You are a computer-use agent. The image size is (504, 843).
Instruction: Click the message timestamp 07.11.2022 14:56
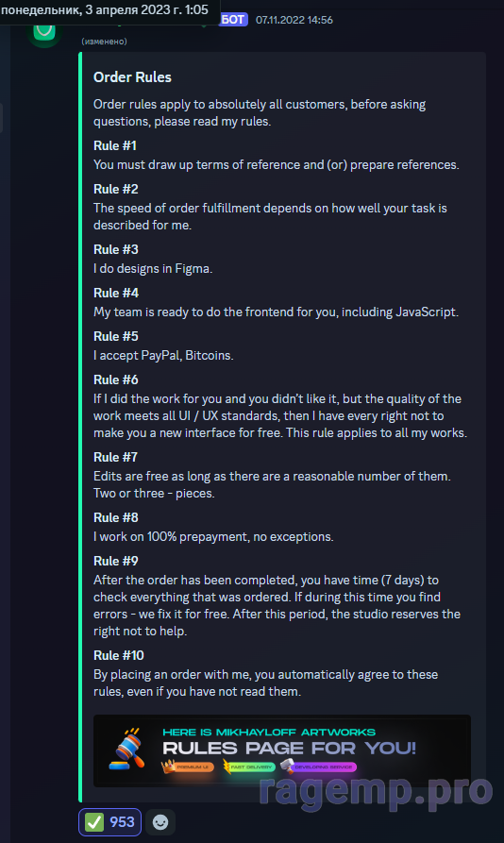click(294, 20)
